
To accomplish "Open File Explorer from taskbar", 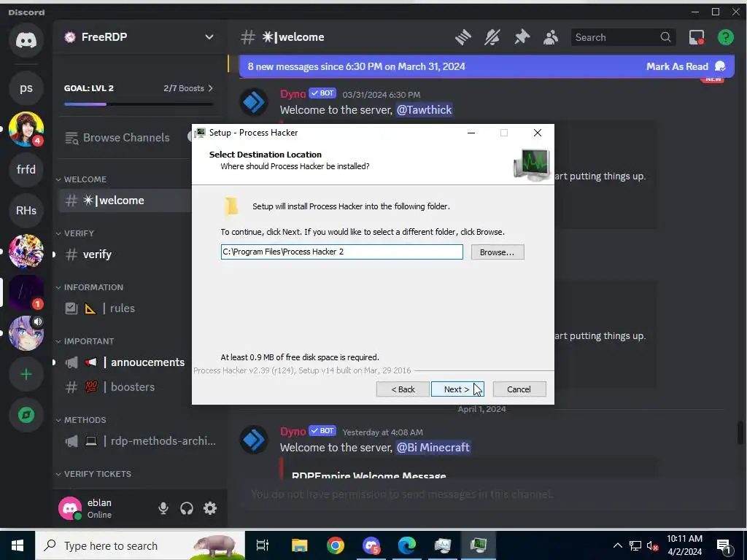I will click(x=300, y=545).
